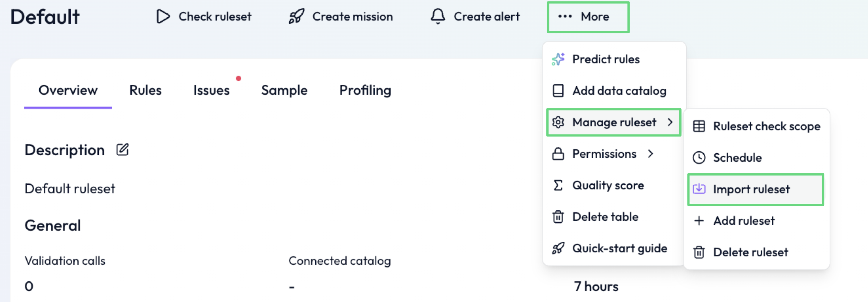Click the Schedule clock icon

(699, 158)
